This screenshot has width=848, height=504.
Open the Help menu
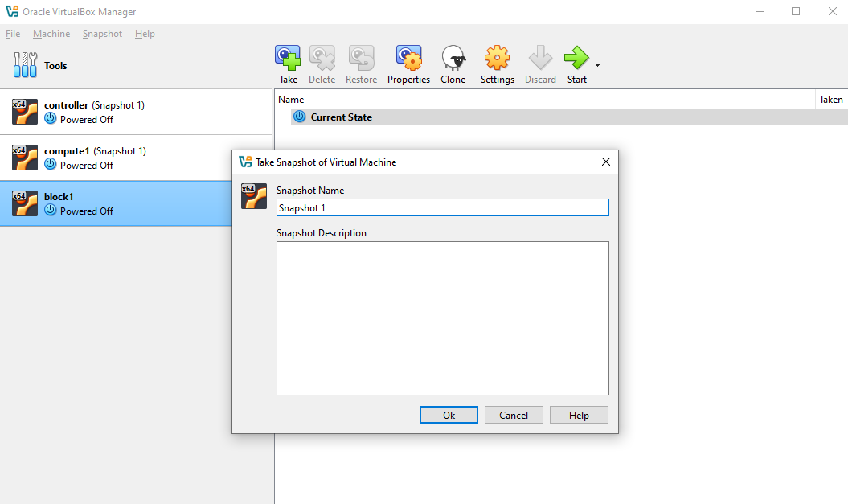click(x=145, y=34)
